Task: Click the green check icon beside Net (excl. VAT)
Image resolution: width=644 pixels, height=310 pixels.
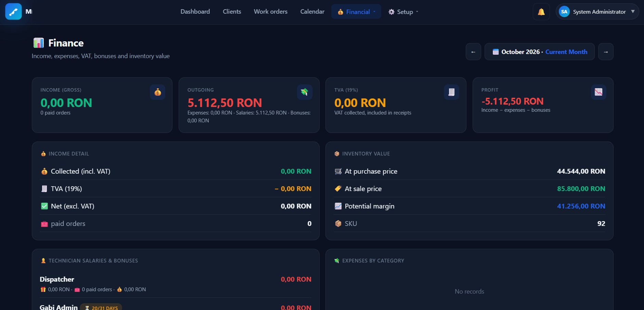Action: coord(44,206)
